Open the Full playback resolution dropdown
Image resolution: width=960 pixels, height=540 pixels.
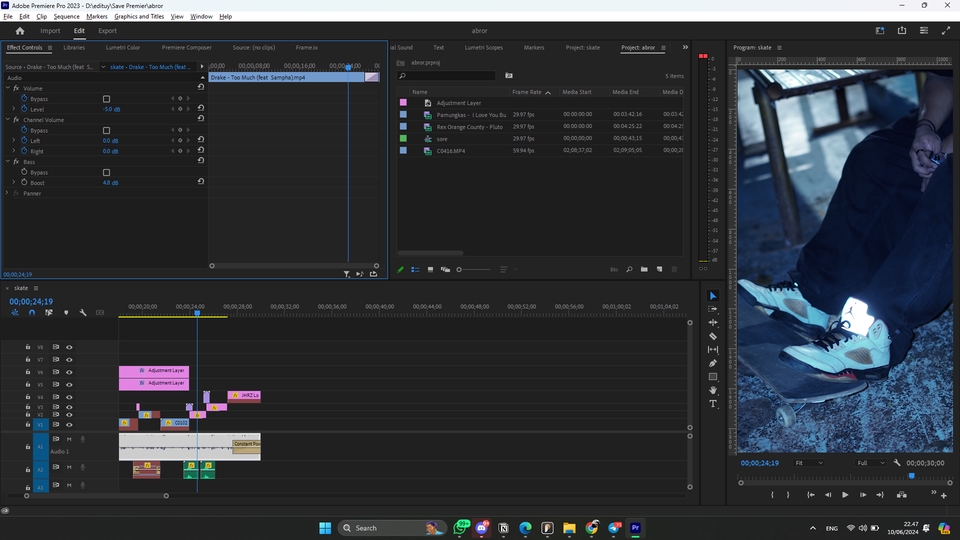(x=871, y=463)
